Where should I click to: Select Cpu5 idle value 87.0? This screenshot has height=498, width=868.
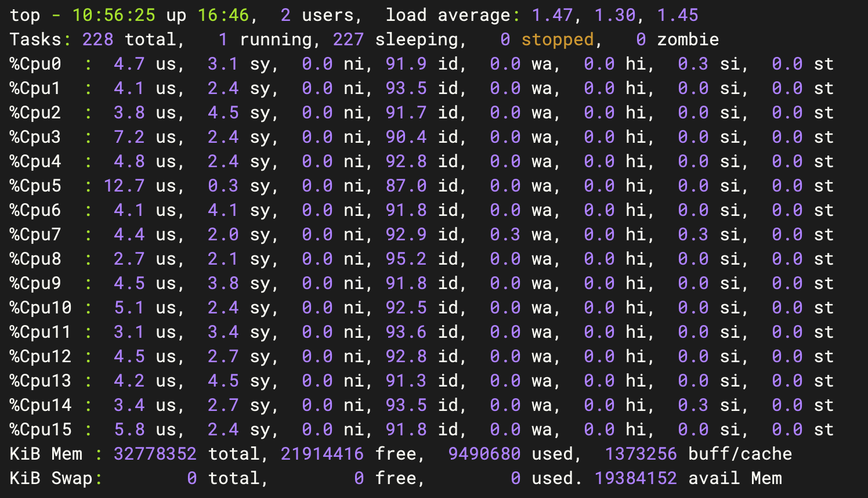pos(406,186)
